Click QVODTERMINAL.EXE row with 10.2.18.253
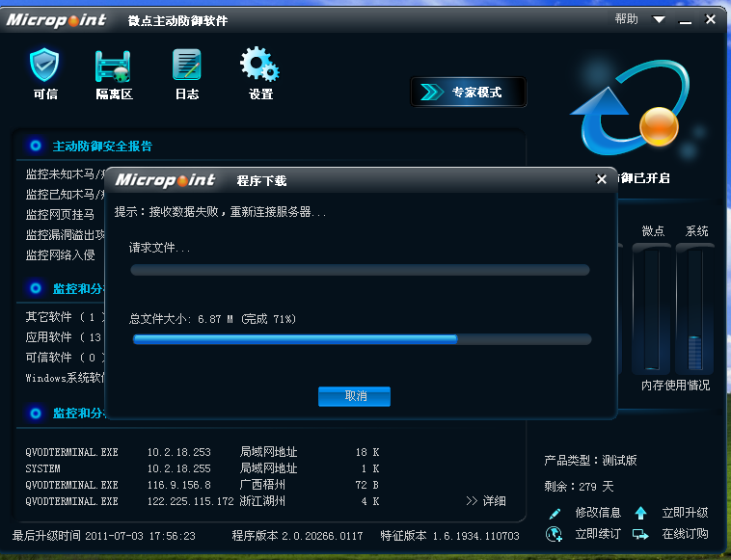Image resolution: width=731 pixels, height=560 pixels. pos(203,452)
